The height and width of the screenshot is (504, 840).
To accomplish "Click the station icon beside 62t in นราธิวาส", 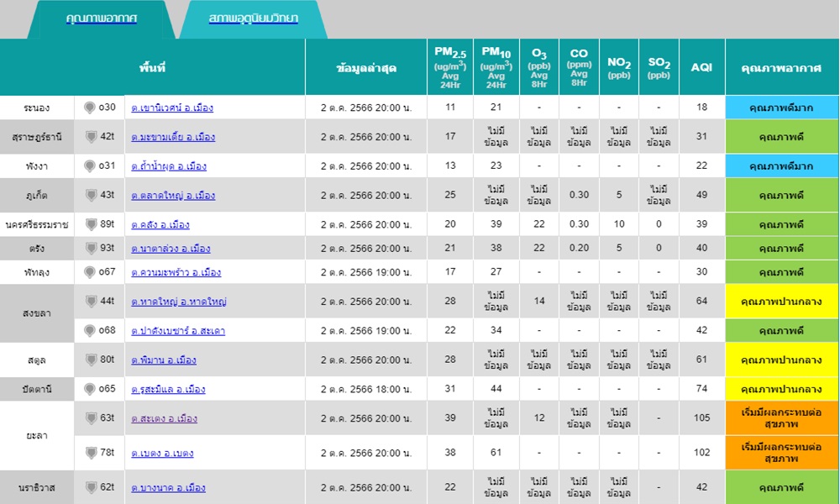I will [90, 487].
